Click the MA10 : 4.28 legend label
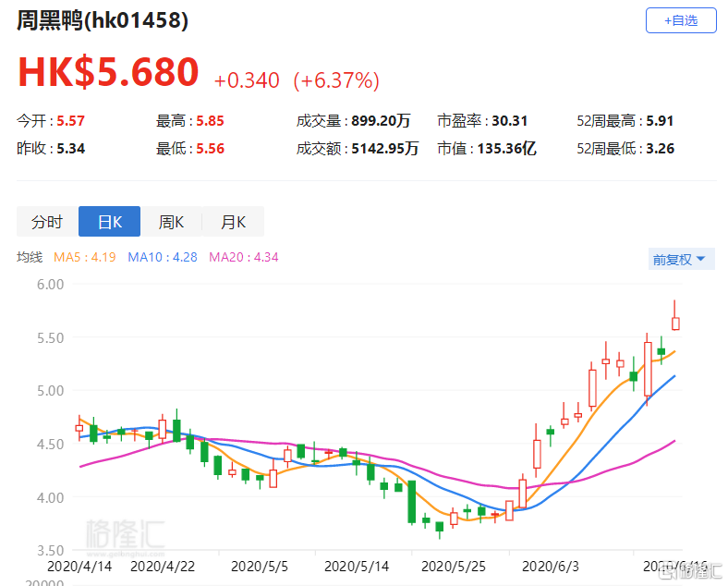 163,257
